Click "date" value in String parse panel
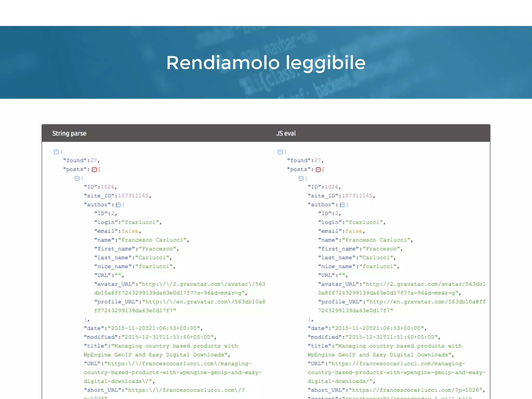 point(154,328)
